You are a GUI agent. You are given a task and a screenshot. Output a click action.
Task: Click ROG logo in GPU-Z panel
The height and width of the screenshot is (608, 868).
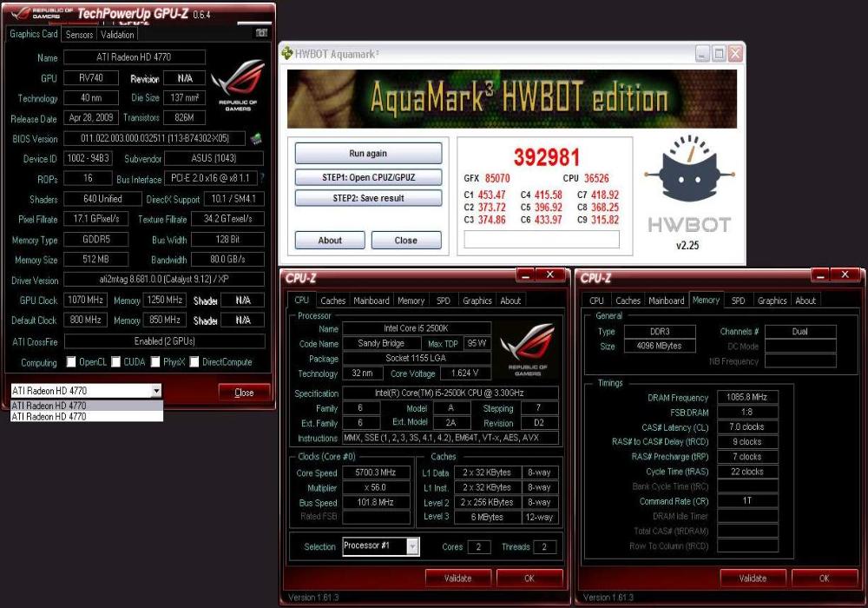click(x=238, y=86)
